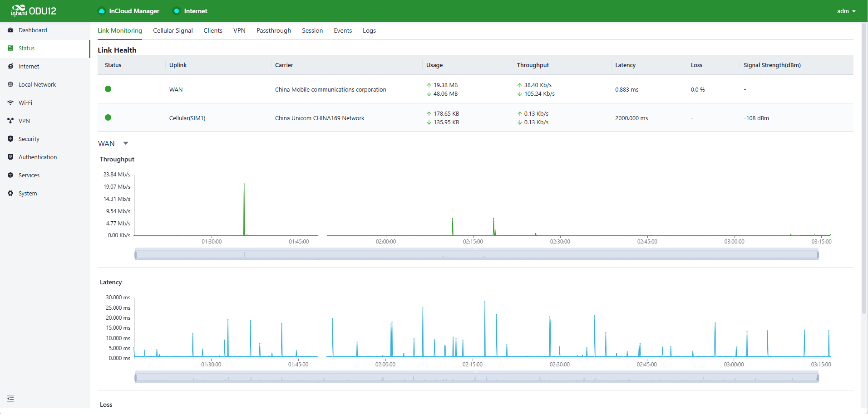This screenshot has width=868, height=414.
Task: Click the VPN icon in sidebar
Action: 10,121
